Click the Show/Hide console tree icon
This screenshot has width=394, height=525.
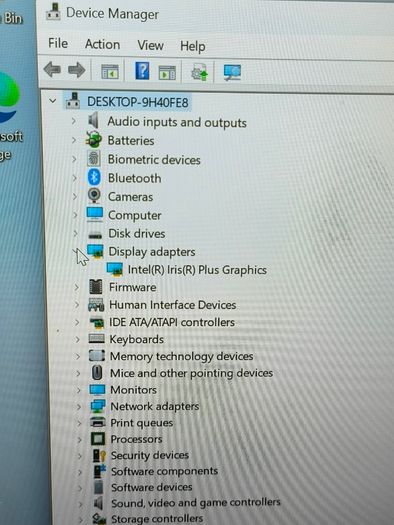[110, 71]
